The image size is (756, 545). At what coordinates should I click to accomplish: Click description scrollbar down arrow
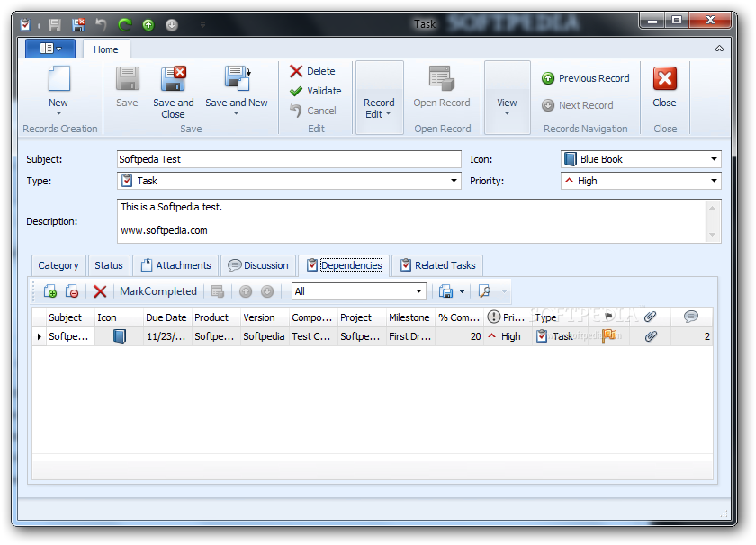click(713, 235)
